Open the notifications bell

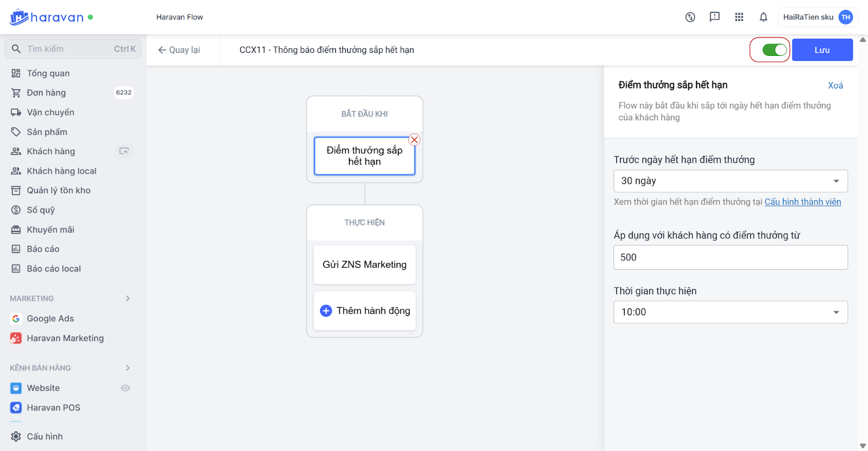763,17
